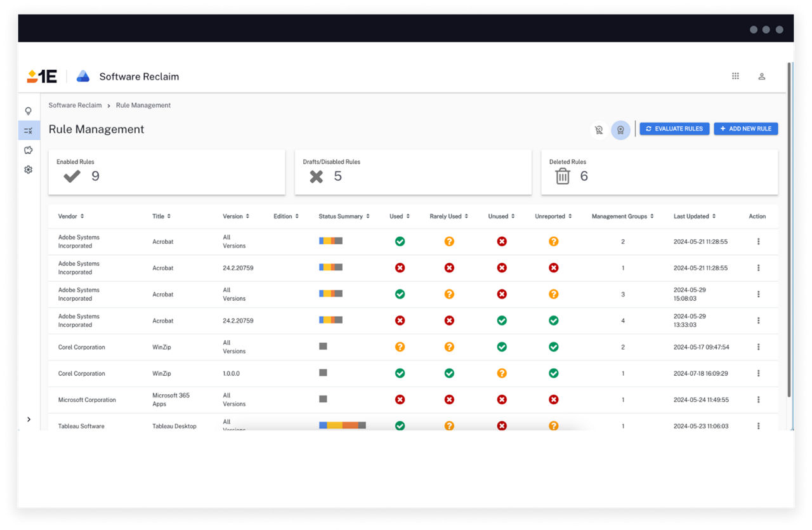Click the Software Reclaim app logo
The width and height of the screenshot is (812, 530).
pos(83,77)
